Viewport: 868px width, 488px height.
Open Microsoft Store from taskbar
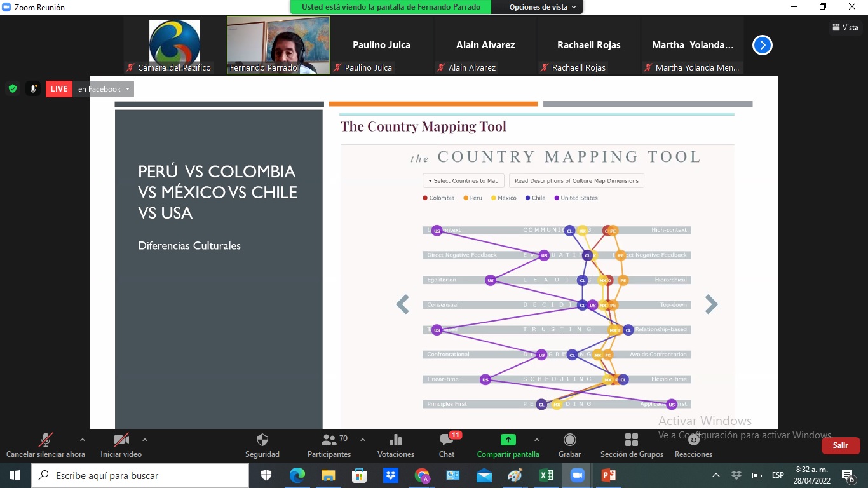pos(360,475)
